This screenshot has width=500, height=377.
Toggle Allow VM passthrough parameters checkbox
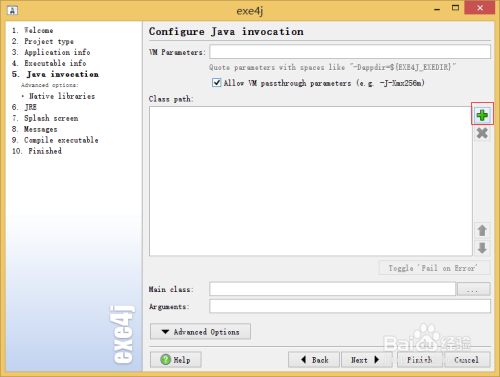[216, 82]
